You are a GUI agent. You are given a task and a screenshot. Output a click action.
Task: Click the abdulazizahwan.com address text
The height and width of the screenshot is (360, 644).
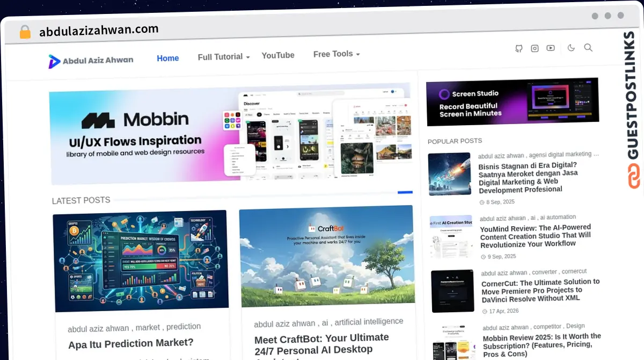tap(99, 30)
